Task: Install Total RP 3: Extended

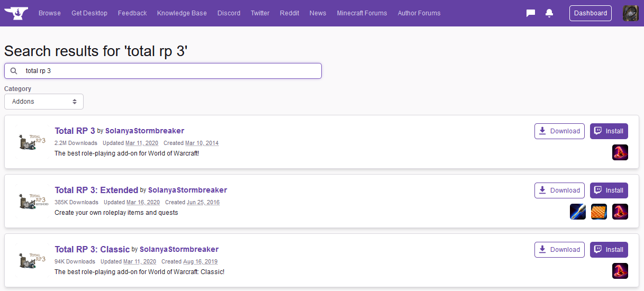Action: coord(609,190)
